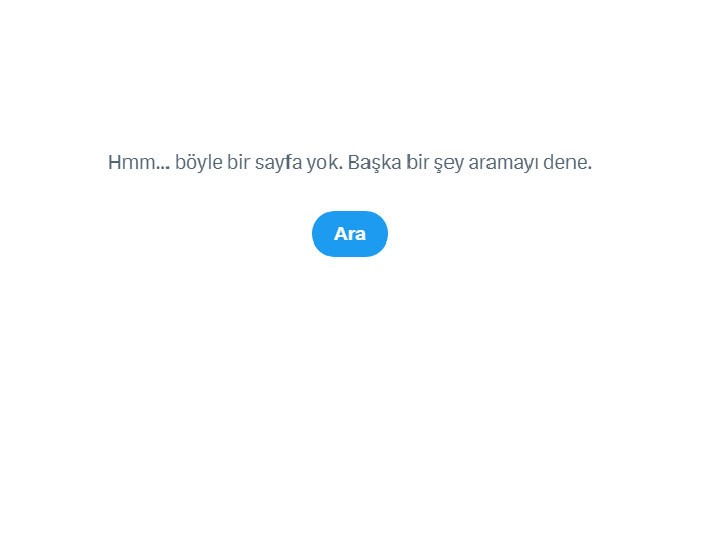Click the second "bir" after "Başka"
Screen dimensions: 711x545
(x=418, y=162)
